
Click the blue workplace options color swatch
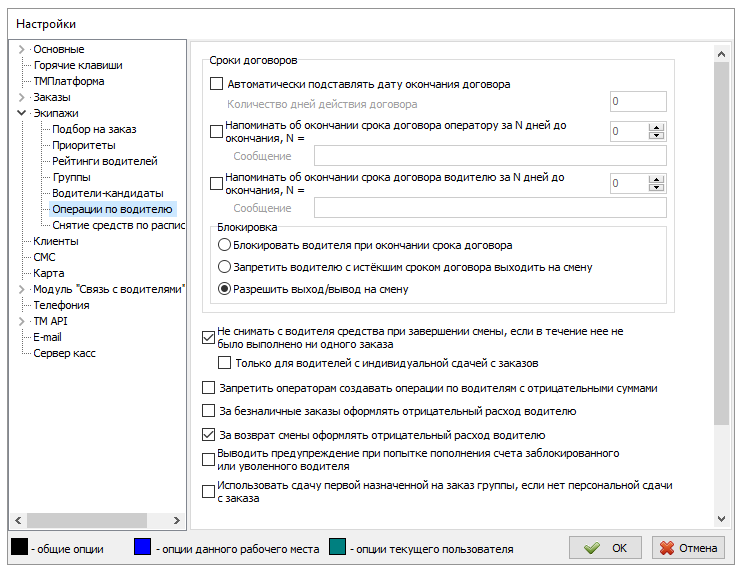[x=143, y=548]
